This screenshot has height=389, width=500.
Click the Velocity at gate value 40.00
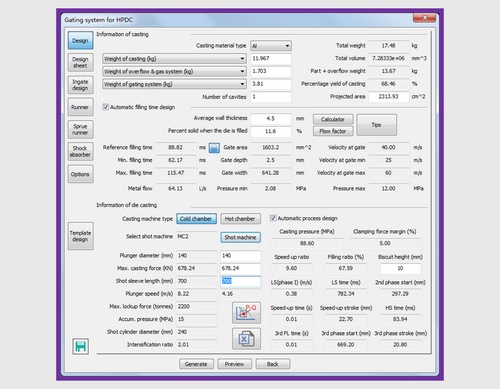pyautogui.click(x=389, y=147)
